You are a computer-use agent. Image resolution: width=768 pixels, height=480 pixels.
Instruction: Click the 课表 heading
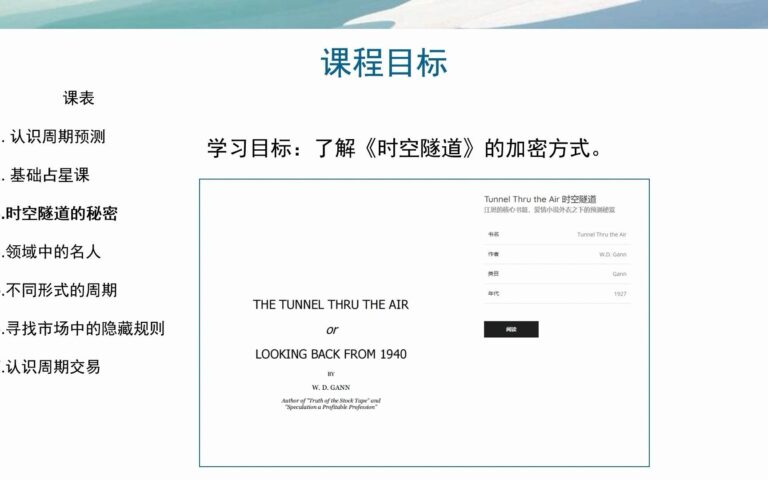(78, 98)
